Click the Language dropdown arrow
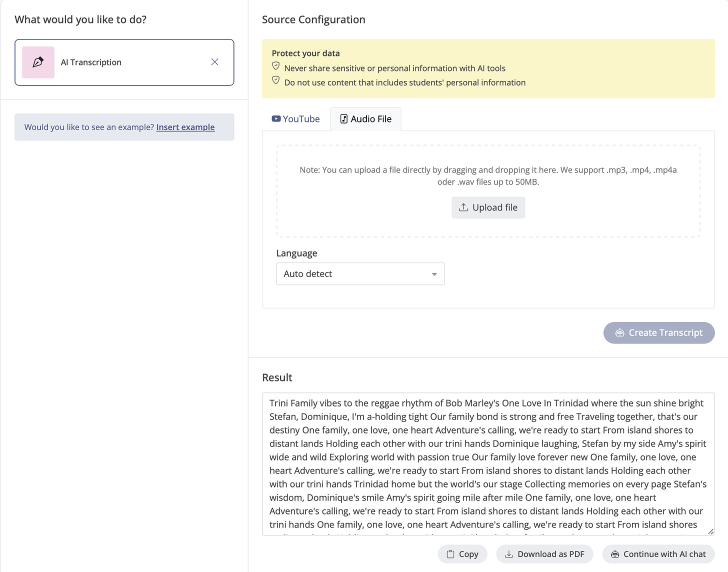Viewport: 728px width, 572px height. [434, 274]
